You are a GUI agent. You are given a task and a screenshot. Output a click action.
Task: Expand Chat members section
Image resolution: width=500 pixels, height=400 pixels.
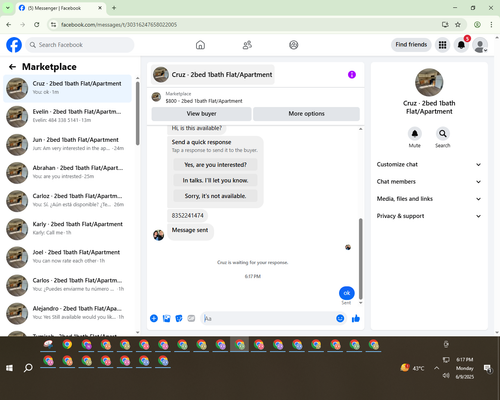point(429,182)
